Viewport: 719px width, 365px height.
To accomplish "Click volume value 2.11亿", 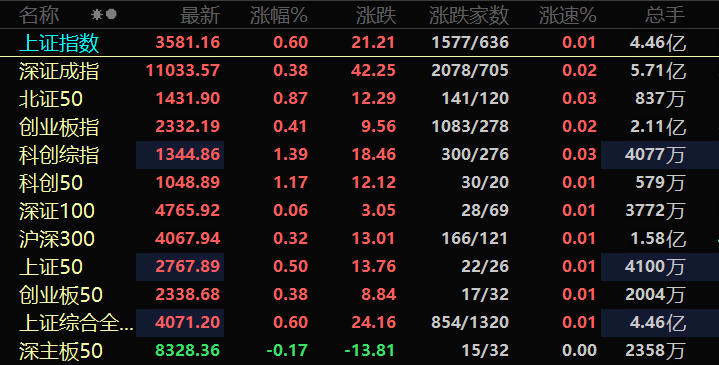I will click(x=658, y=127).
